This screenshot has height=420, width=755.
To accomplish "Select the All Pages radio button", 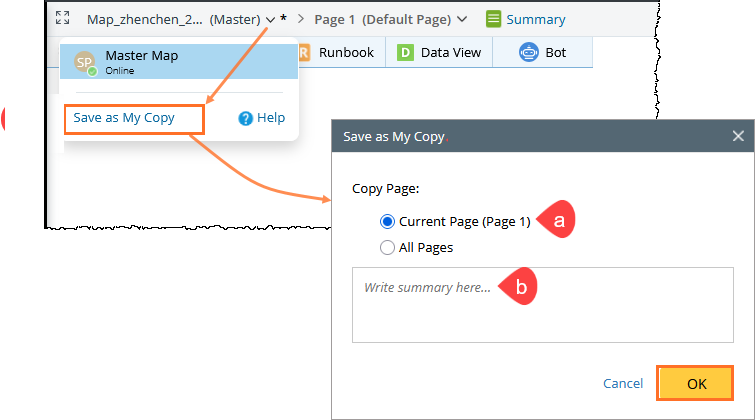I will 387,248.
